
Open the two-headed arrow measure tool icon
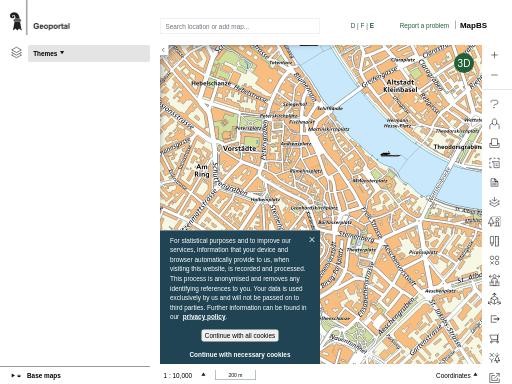pos(494,339)
